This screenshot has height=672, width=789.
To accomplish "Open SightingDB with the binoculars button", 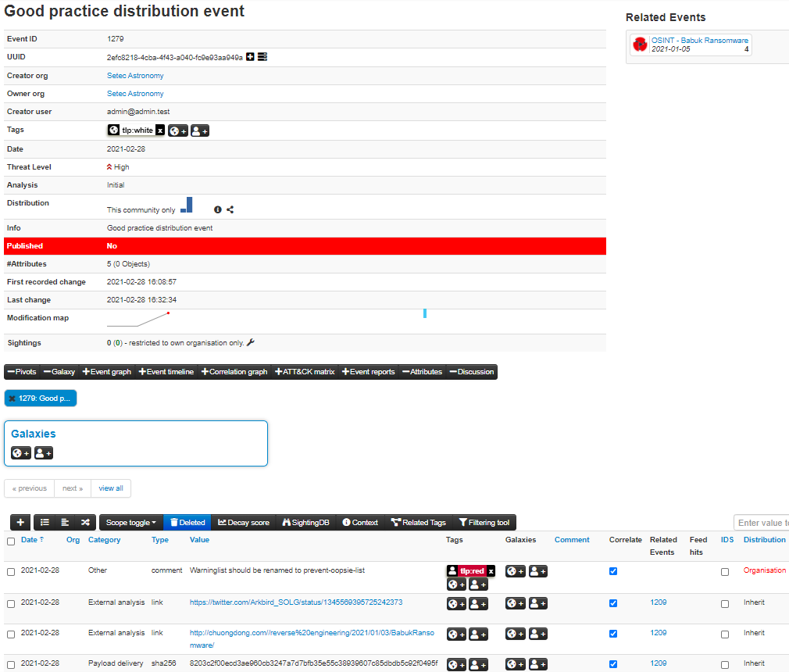I will point(305,523).
